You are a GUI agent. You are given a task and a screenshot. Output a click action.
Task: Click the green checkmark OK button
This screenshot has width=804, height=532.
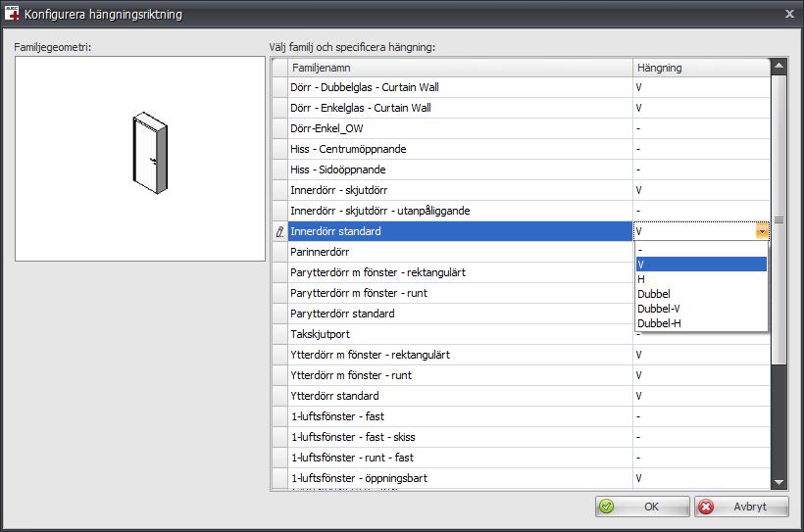[x=642, y=507]
